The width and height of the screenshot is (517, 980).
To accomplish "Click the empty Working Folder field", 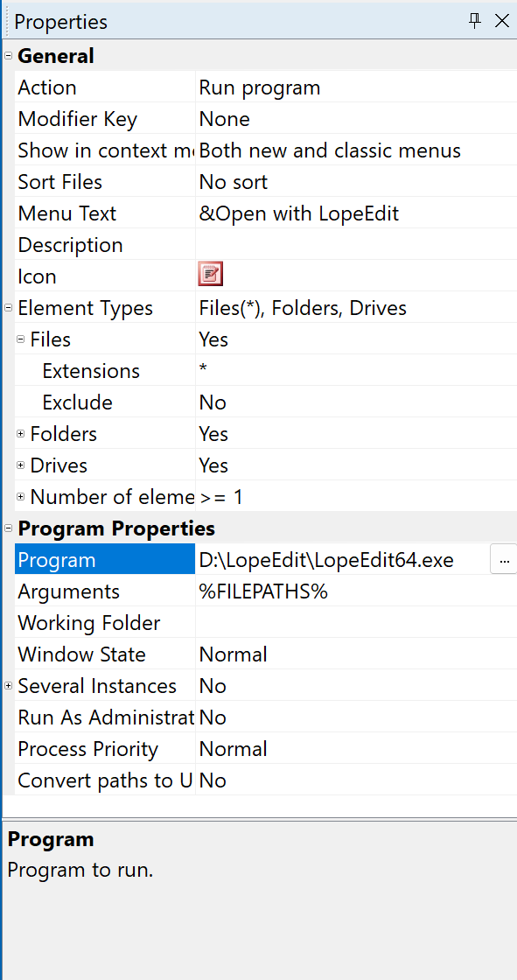I will [x=356, y=622].
